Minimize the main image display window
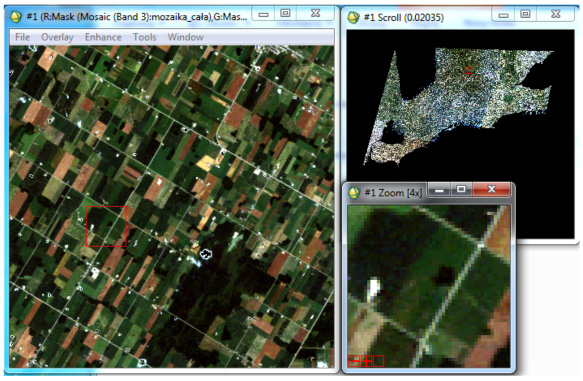Image resolution: width=583 pixels, height=381 pixels. pos(263,14)
